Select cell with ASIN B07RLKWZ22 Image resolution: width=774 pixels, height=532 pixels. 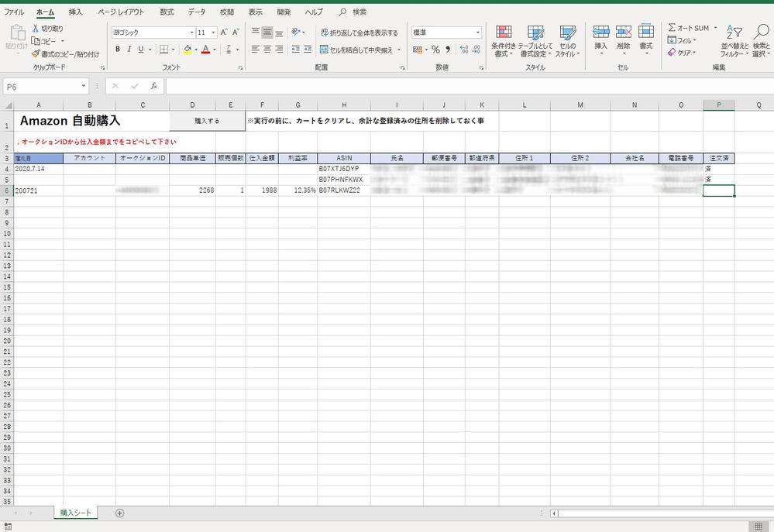point(344,190)
